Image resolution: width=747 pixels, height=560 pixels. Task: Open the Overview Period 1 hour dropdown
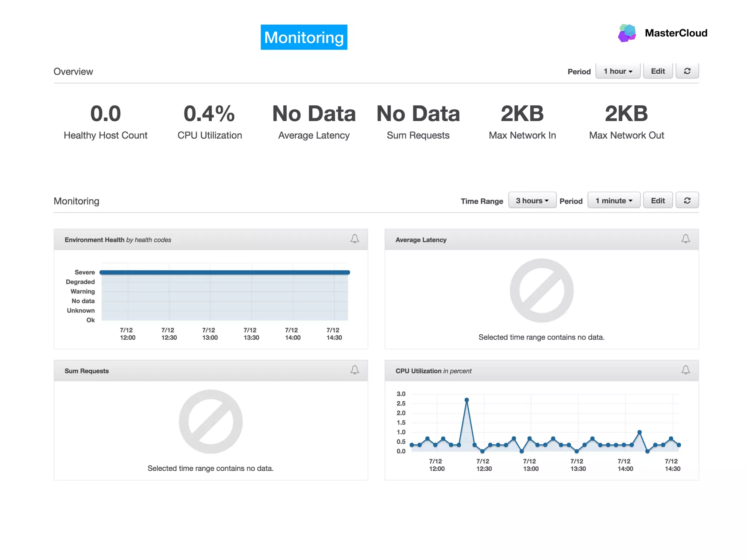tap(618, 71)
